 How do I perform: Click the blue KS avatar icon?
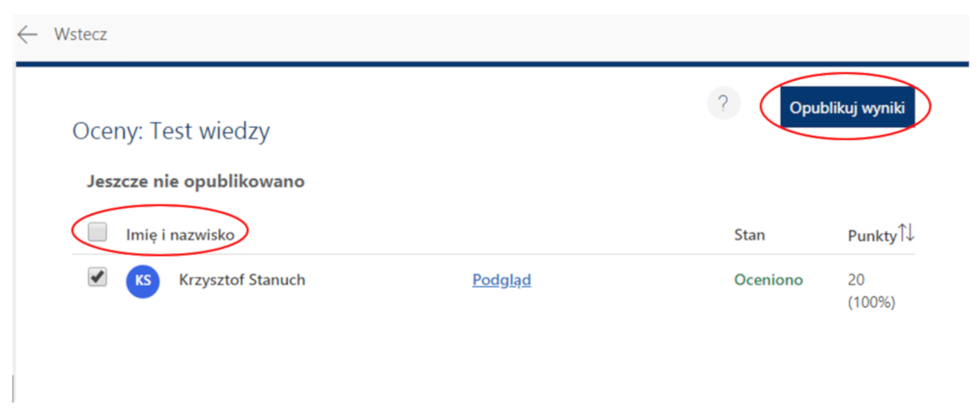(143, 281)
